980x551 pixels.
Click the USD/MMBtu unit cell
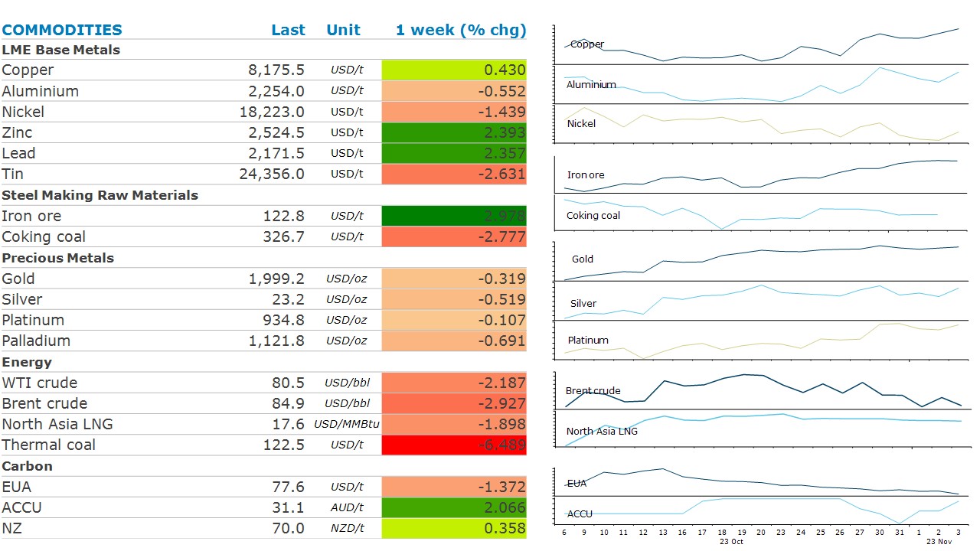coord(347,424)
